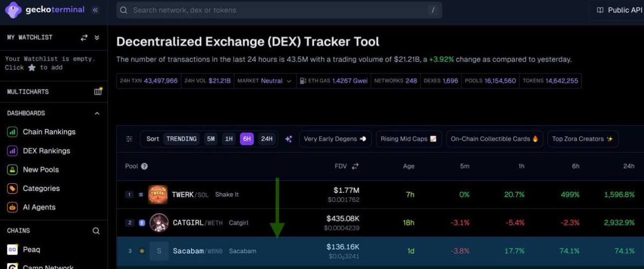Open the Sacabam/WBNB pool
This screenshot has width=644, height=269.
pos(380,251)
